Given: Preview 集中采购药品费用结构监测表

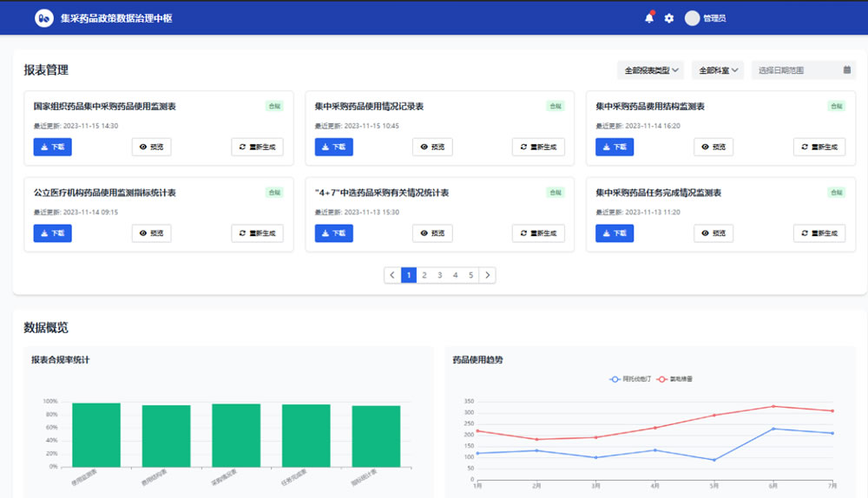Looking at the screenshot, I should [713, 147].
